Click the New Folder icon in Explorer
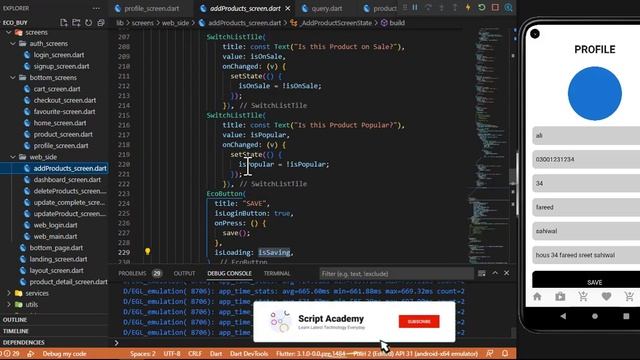Image resolution: width=640 pixels, height=360 pixels. pos(76,23)
